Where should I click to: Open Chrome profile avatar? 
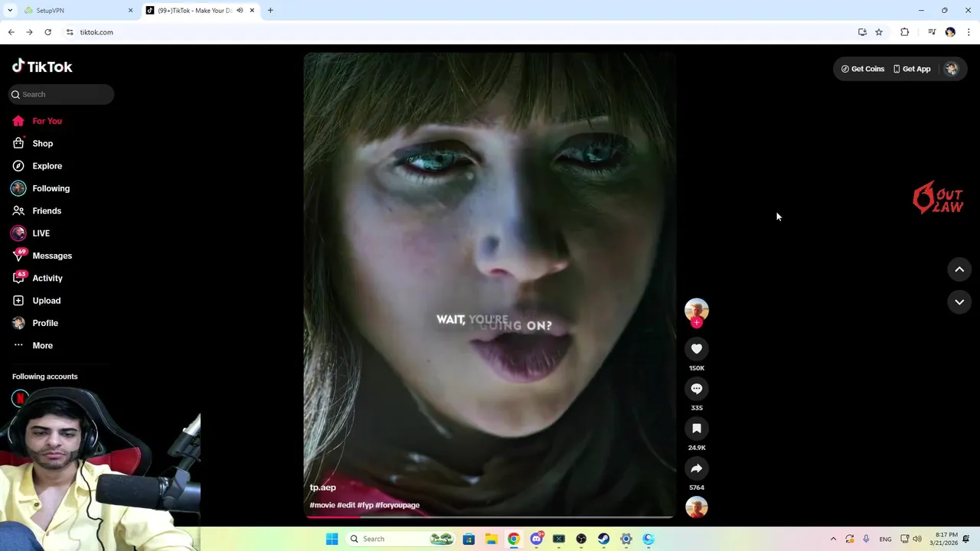coord(950,32)
